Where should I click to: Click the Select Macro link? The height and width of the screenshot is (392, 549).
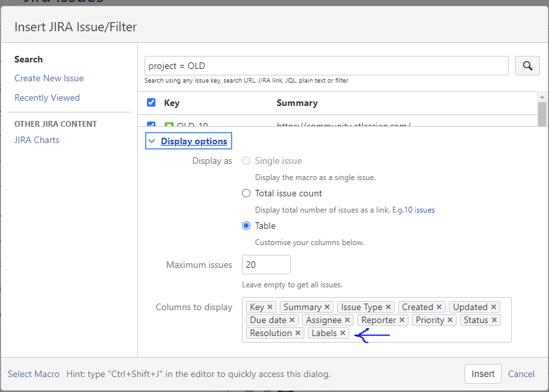pyautogui.click(x=34, y=374)
